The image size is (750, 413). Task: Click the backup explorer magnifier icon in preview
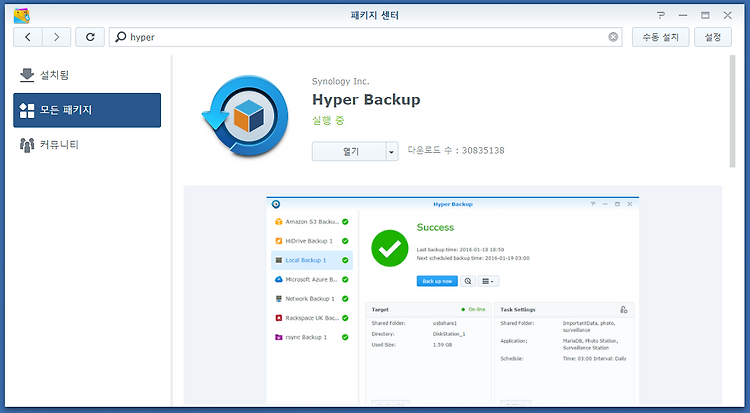click(468, 281)
